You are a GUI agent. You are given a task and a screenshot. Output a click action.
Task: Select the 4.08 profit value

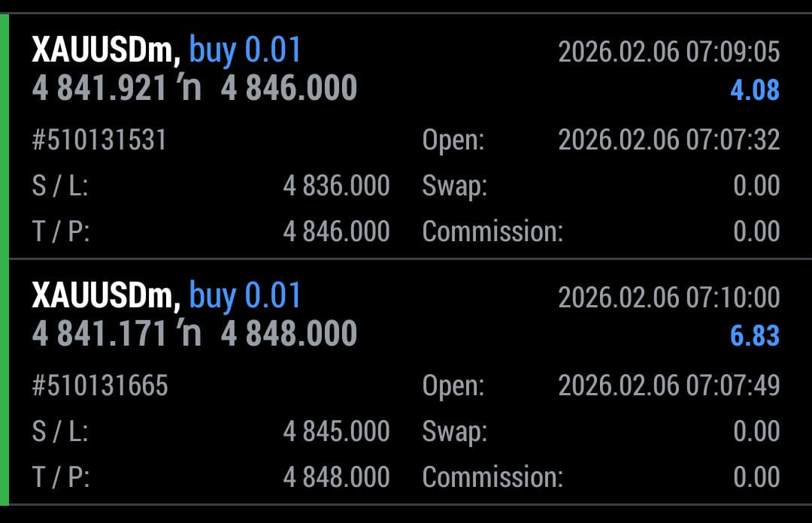[755, 91]
